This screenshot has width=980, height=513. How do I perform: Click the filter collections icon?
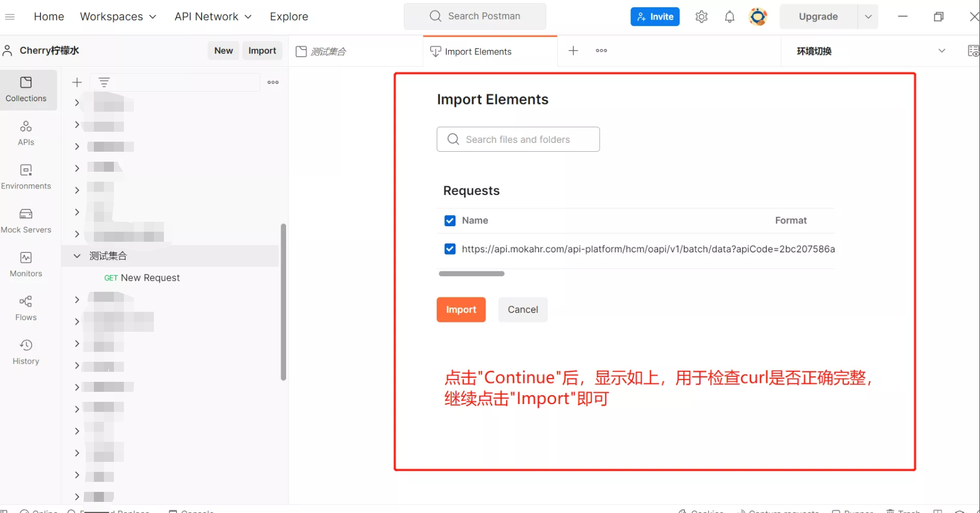coord(104,82)
